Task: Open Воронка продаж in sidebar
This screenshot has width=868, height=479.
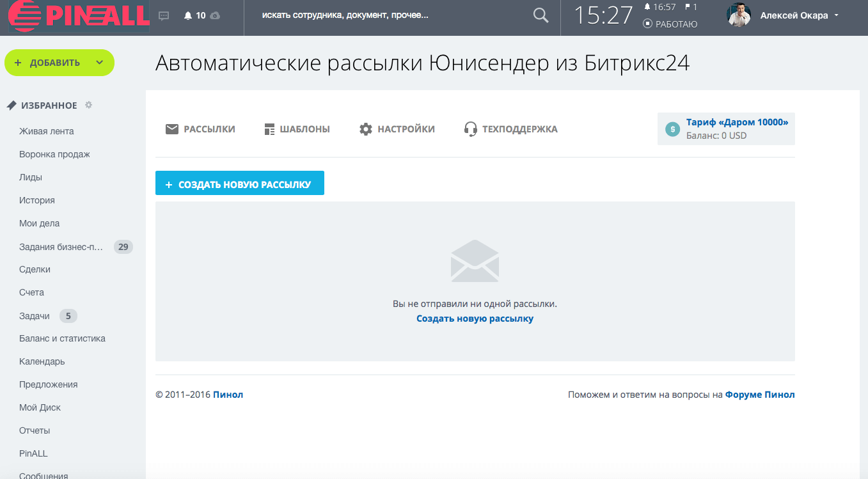Action: click(54, 154)
